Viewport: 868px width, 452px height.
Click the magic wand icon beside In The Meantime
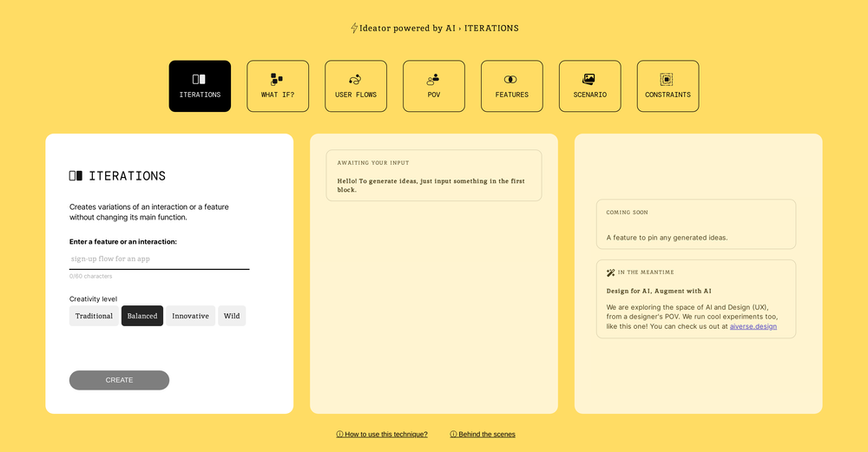click(x=611, y=272)
